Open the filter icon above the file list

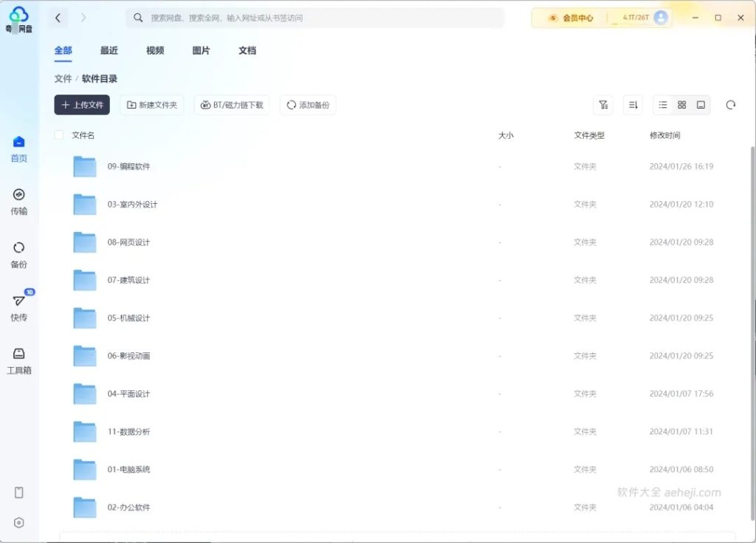tap(603, 105)
